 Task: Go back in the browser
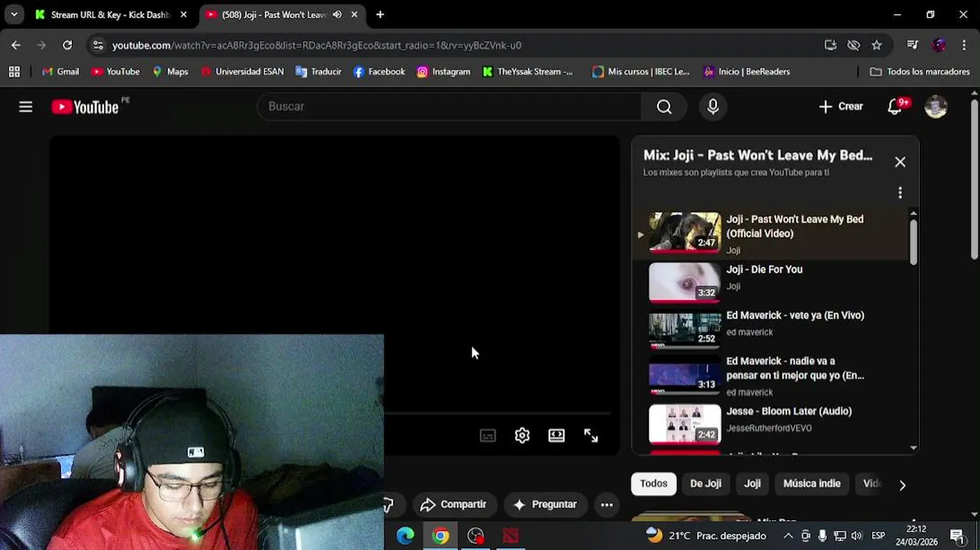16,45
